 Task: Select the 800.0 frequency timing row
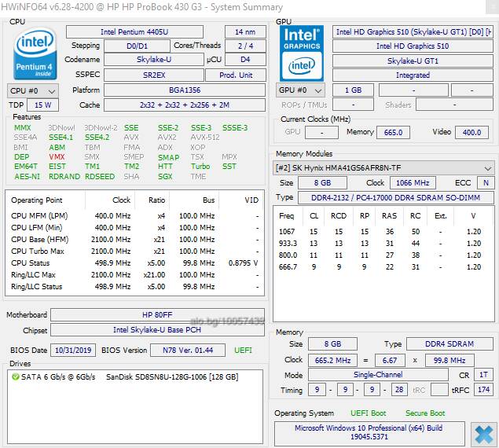tap(383, 255)
